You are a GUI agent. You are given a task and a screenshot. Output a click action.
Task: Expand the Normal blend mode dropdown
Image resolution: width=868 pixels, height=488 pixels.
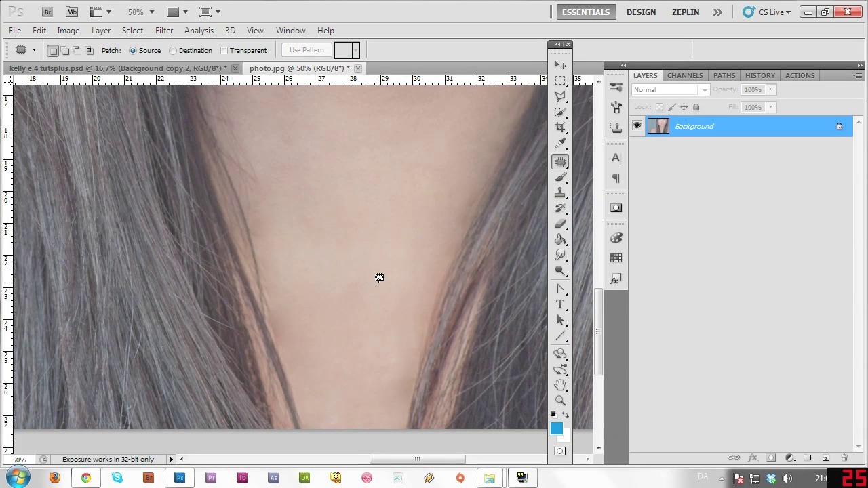(x=670, y=89)
